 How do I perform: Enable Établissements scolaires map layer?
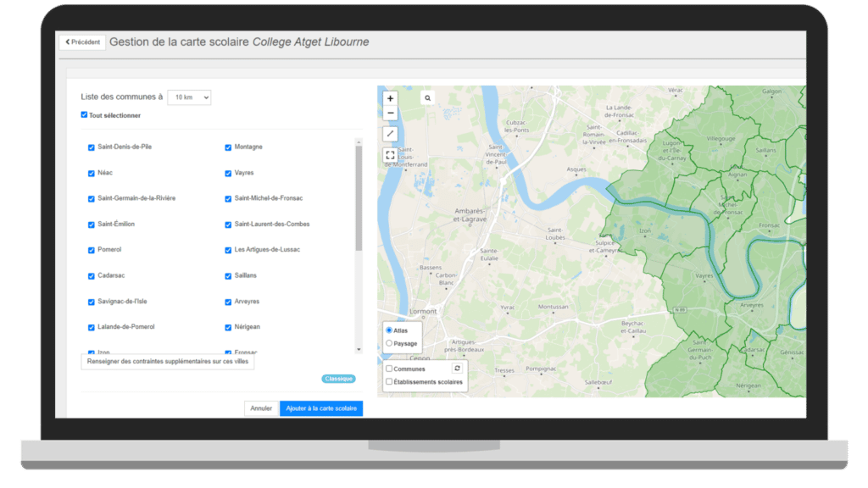tap(389, 382)
